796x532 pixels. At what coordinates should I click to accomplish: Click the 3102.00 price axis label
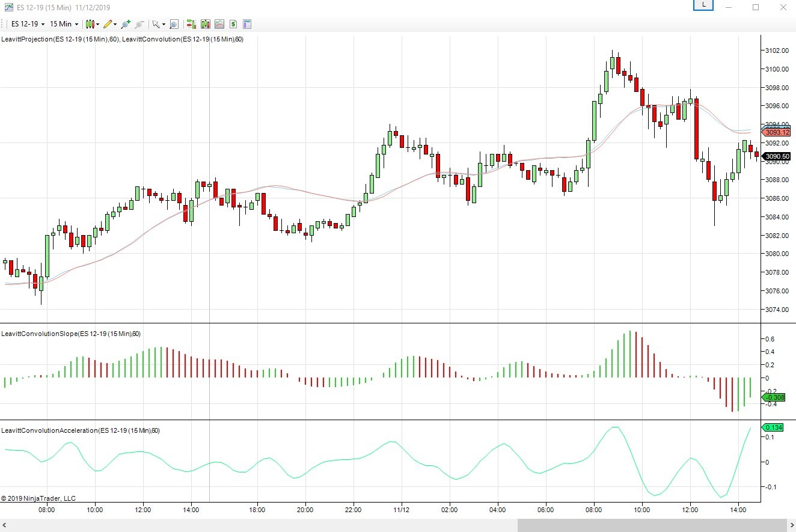point(777,50)
